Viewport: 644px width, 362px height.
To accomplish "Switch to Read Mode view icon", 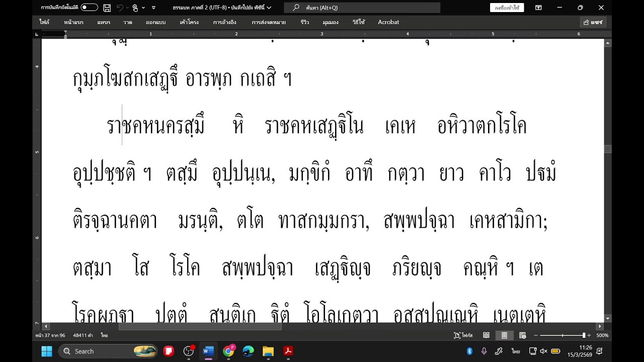I will 486,335.
